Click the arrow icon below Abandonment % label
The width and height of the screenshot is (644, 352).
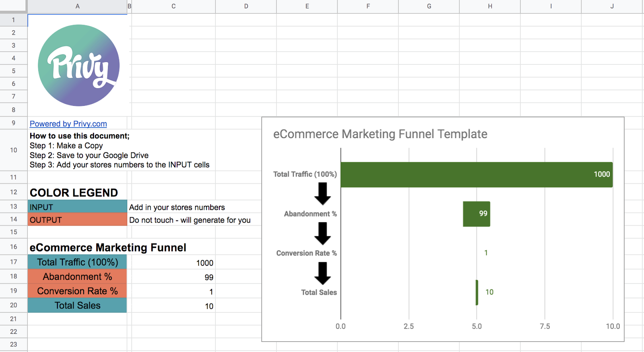click(x=322, y=234)
